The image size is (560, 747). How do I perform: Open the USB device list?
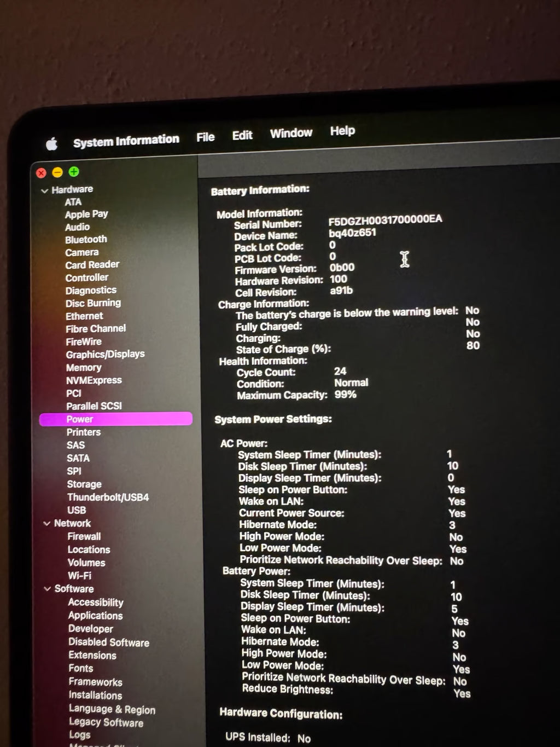click(x=76, y=510)
